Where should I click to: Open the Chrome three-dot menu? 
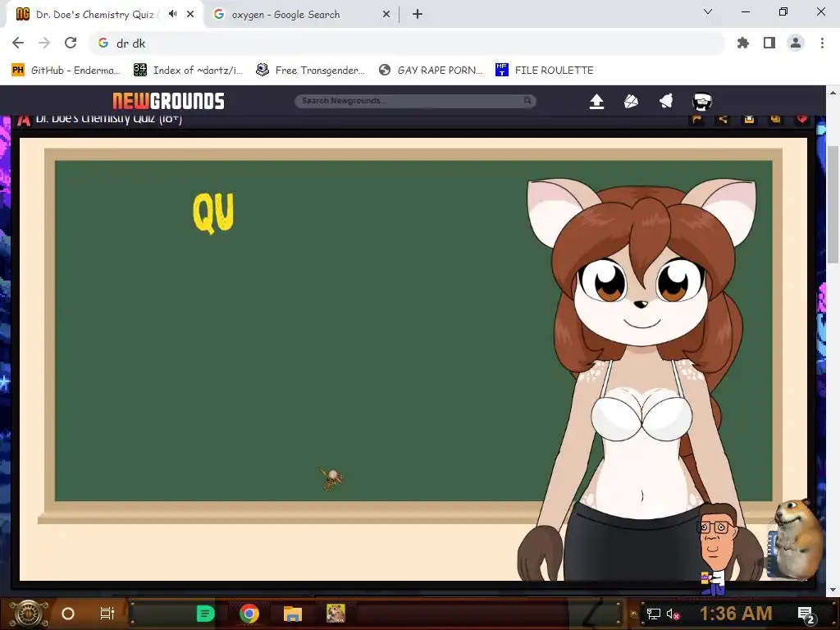(x=822, y=43)
